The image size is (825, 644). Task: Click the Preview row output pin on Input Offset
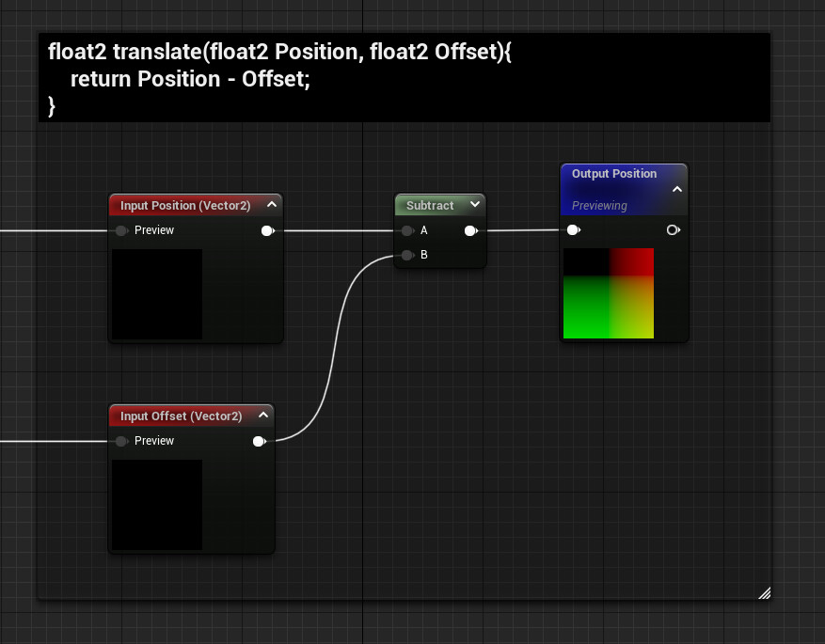(x=260, y=441)
